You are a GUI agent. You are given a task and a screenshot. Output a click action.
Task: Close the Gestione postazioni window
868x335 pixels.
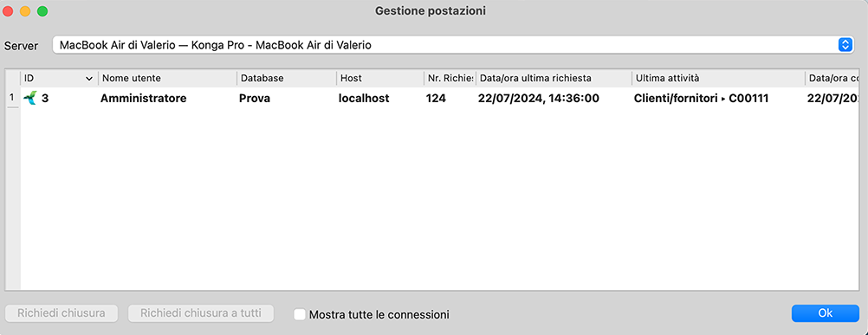coord(9,10)
